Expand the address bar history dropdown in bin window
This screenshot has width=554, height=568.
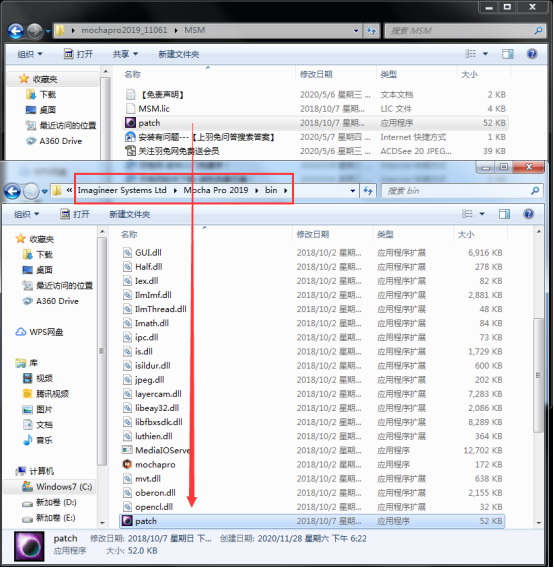[353, 191]
